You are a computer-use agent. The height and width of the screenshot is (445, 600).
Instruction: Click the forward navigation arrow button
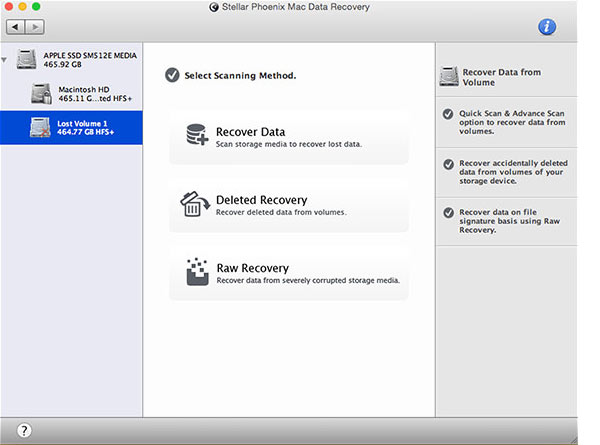35,27
